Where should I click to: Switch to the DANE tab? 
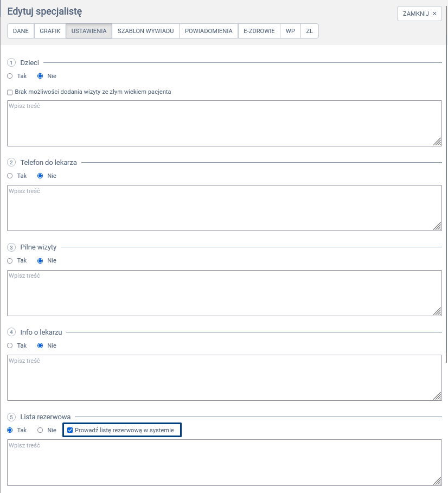coord(21,31)
